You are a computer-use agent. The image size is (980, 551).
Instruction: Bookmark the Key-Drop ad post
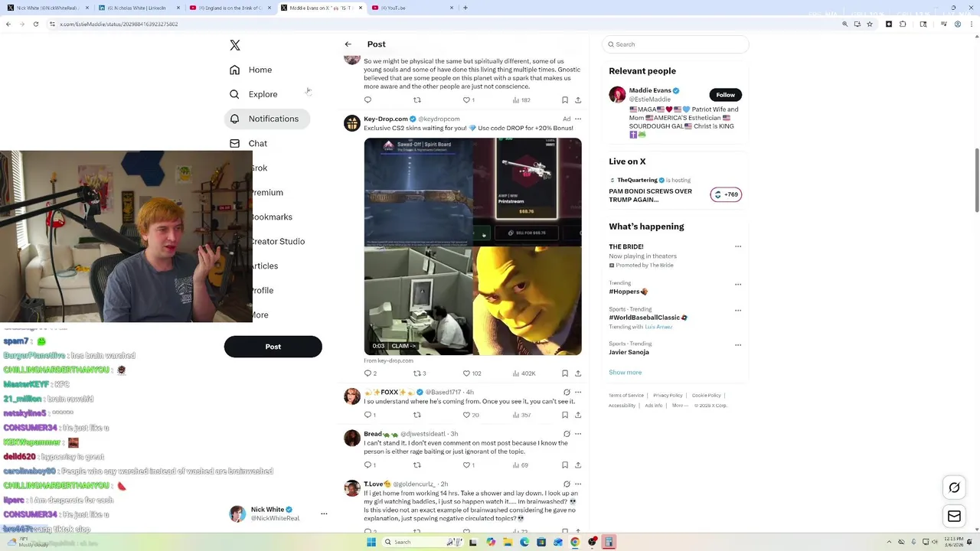pyautogui.click(x=565, y=373)
